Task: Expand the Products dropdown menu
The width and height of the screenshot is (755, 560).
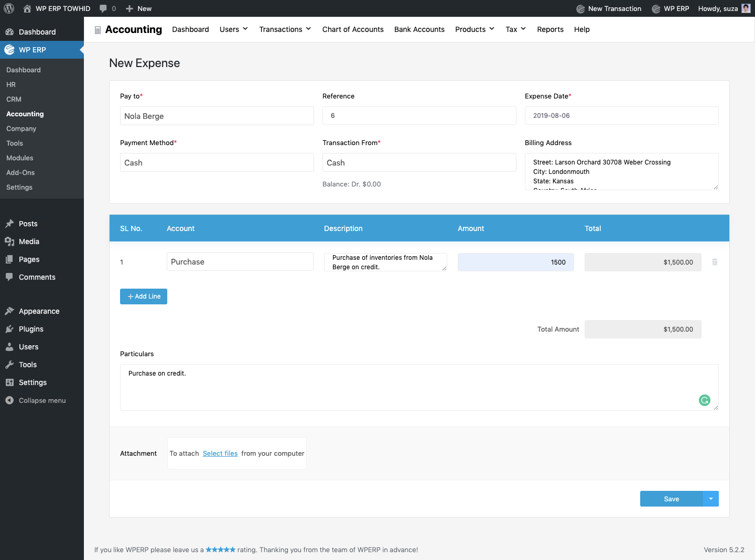Action: point(475,29)
